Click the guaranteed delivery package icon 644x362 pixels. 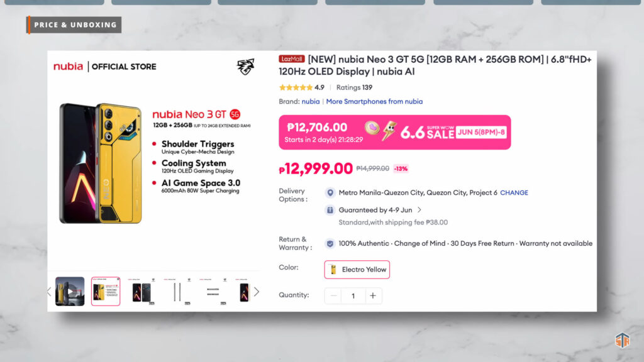330,210
